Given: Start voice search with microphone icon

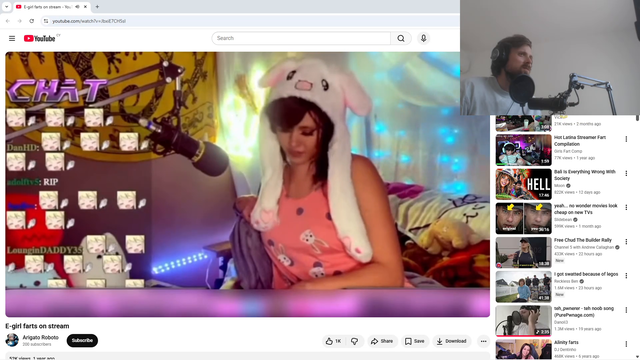Looking at the screenshot, I should pos(423,38).
